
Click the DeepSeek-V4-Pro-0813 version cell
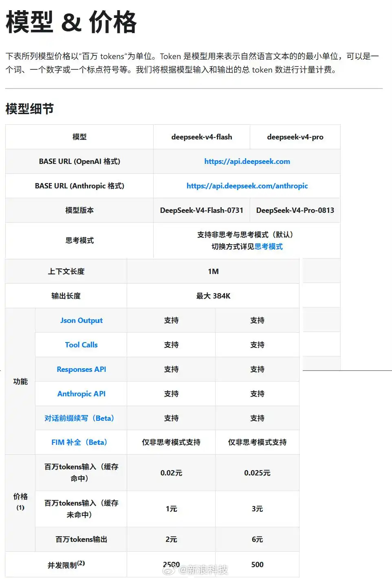[295, 210]
